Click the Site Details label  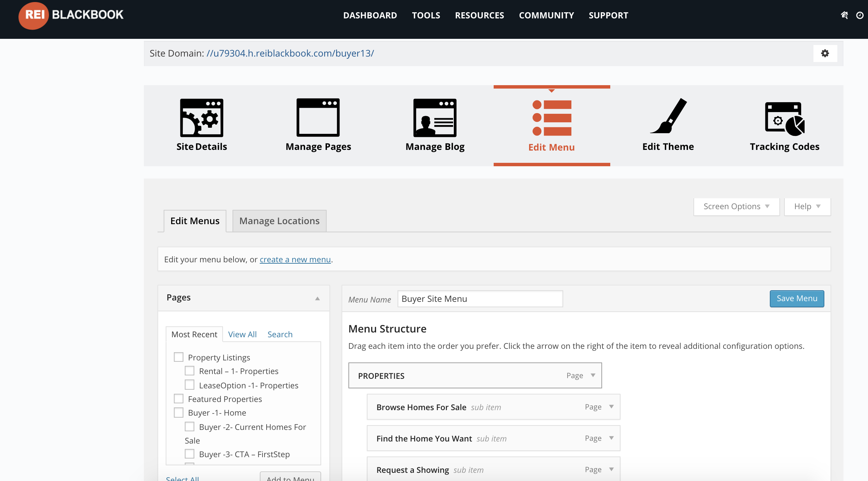click(201, 146)
